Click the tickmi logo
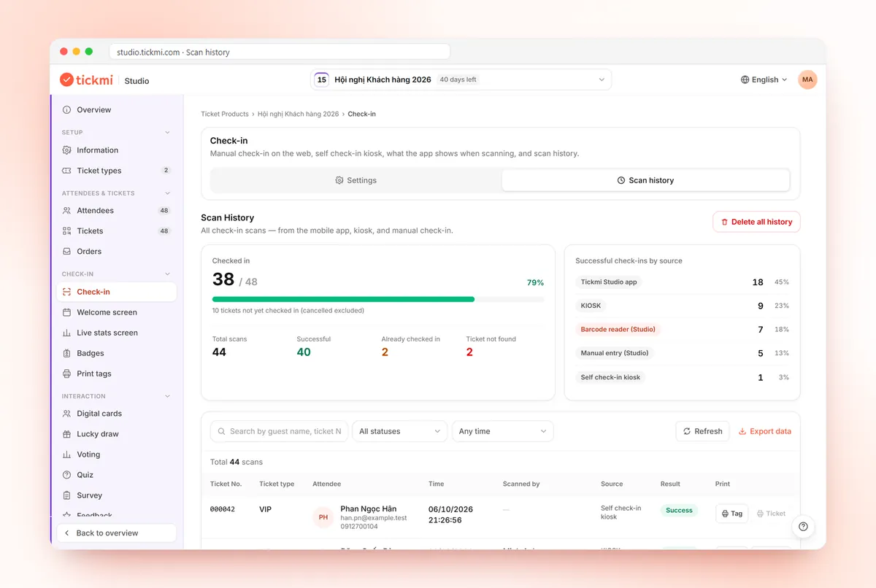876x588 pixels. tap(88, 80)
